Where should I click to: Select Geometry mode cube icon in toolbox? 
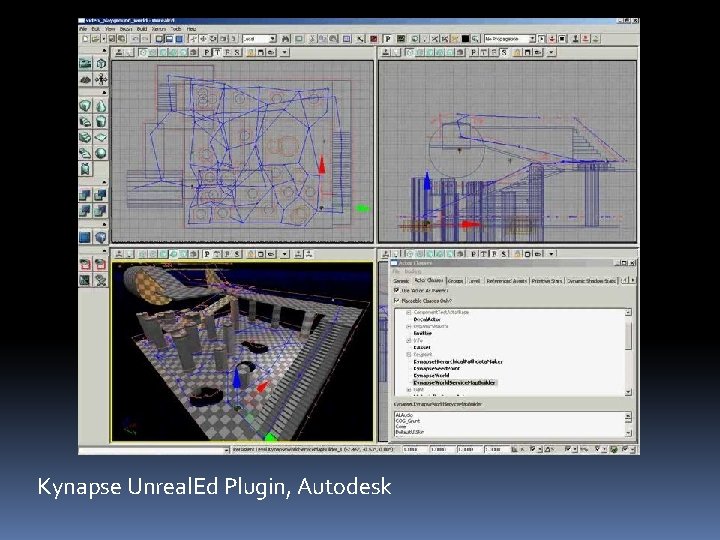coord(101,63)
